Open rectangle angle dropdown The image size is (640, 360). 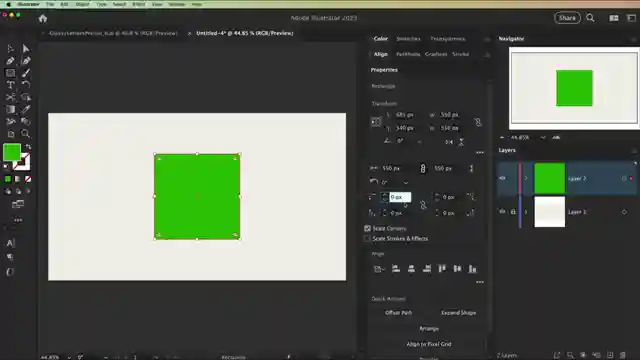pyautogui.click(x=406, y=182)
